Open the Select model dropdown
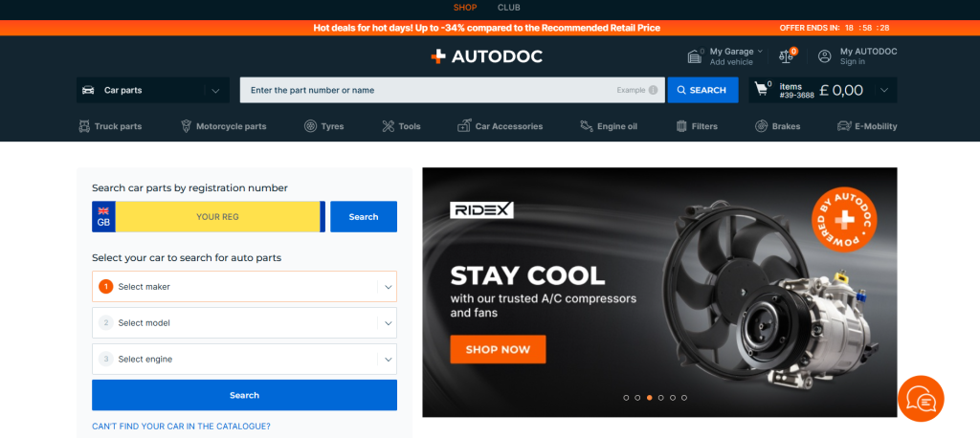This screenshot has height=438, width=980. (244, 323)
